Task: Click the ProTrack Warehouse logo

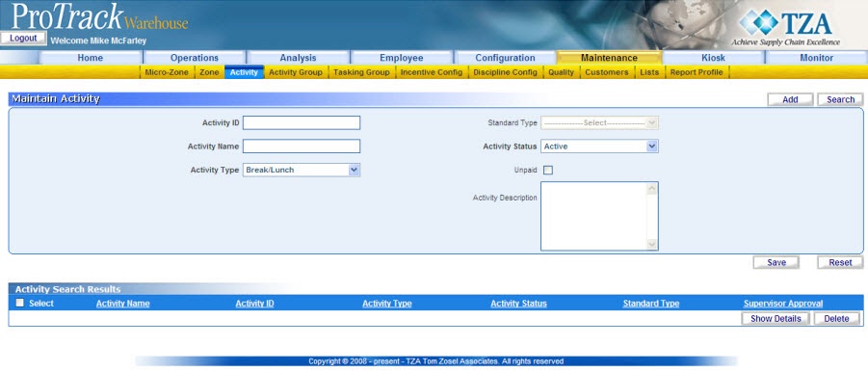Action: click(x=99, y=16)
